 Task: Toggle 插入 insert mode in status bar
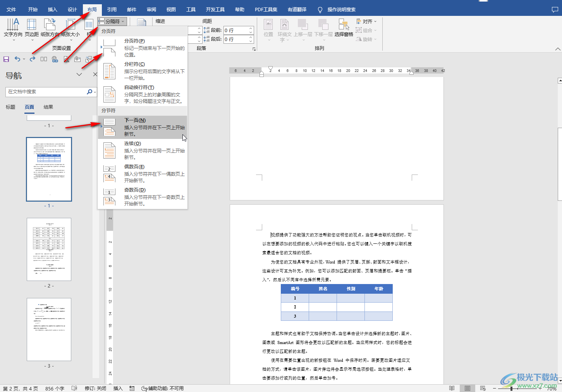coord(118,389)
